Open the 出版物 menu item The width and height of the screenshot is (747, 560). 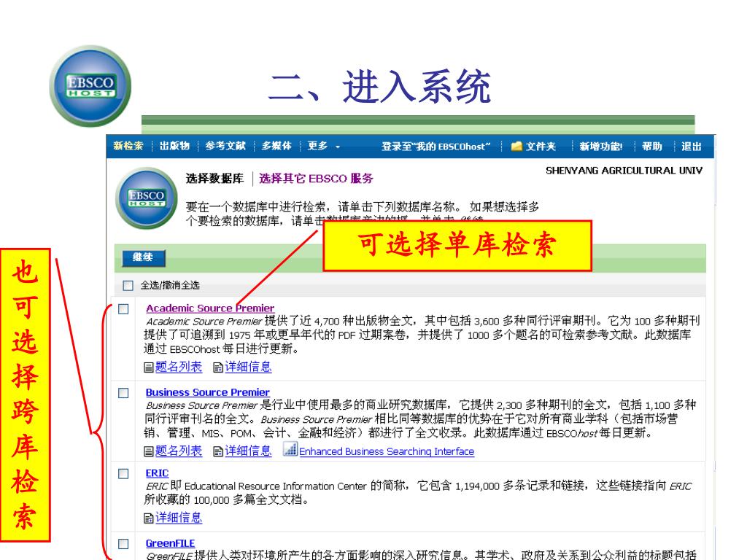tap(174, 146)
